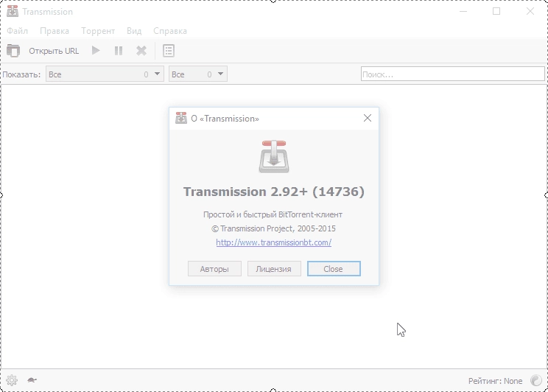Screen dimensions: 548x392
Task: Click the Поиск search field
Action: click(x=452, y=74)
